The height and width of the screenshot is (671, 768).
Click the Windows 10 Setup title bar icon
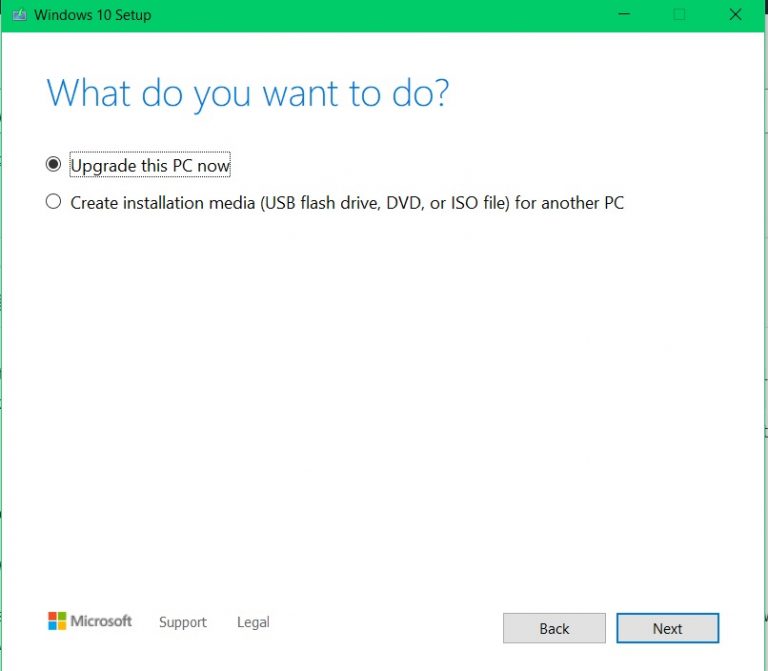tap(18, 15)
